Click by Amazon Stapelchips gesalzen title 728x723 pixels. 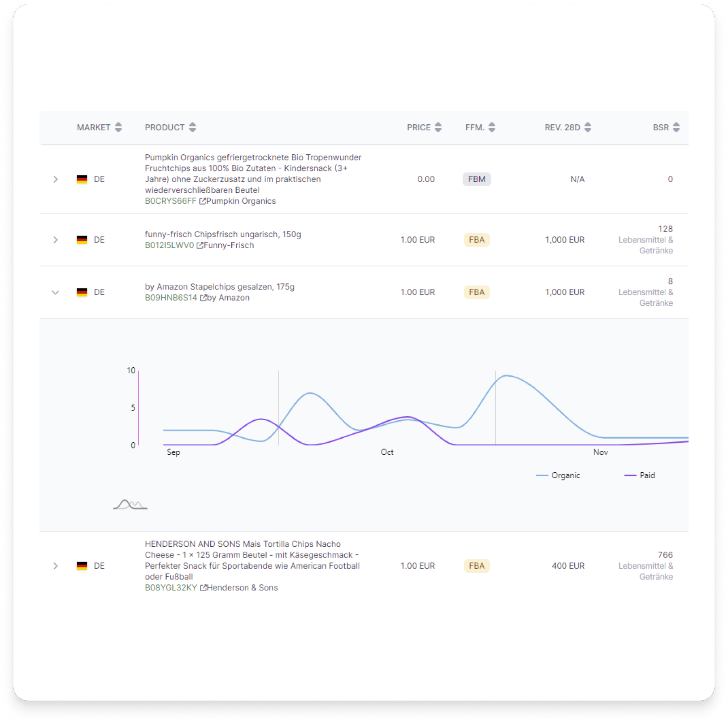(220, 287)
